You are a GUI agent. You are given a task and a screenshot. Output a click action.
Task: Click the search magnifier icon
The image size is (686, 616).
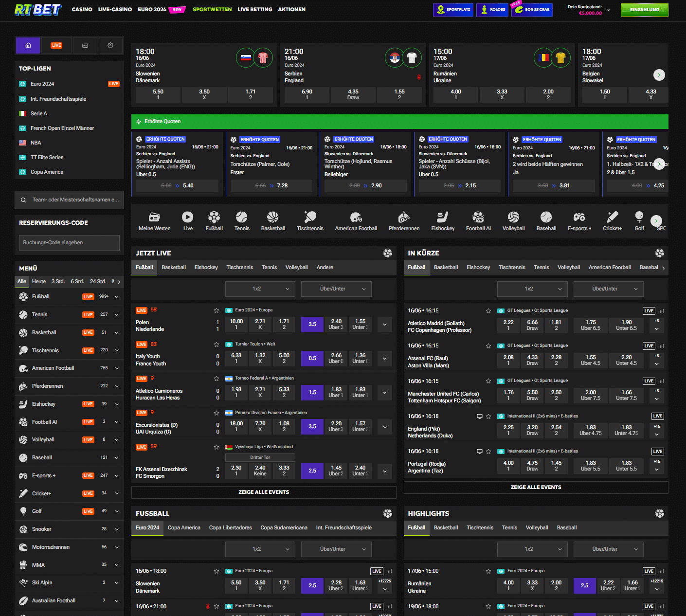(23, 200)
